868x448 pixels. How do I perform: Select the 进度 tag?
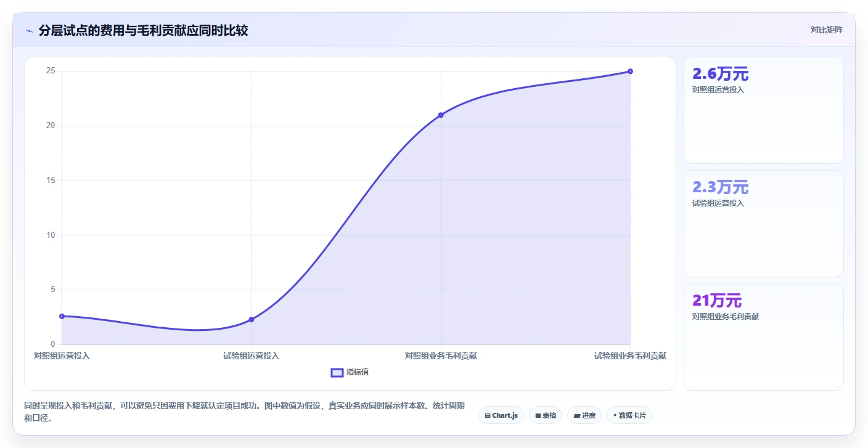click(x=584, y=415)
